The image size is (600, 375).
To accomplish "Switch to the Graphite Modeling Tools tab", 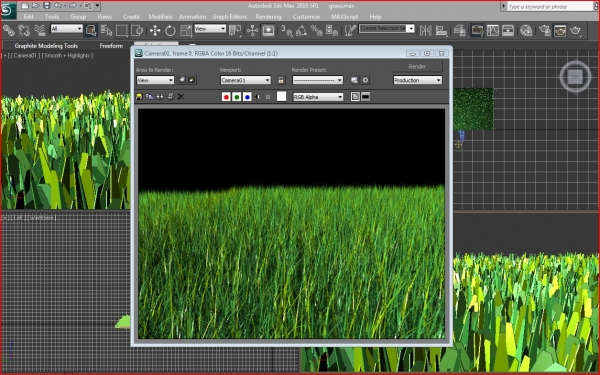I will (46, 46).
